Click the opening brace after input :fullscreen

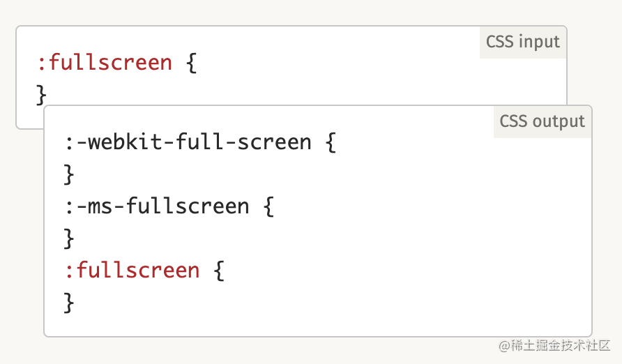point(191,63)
